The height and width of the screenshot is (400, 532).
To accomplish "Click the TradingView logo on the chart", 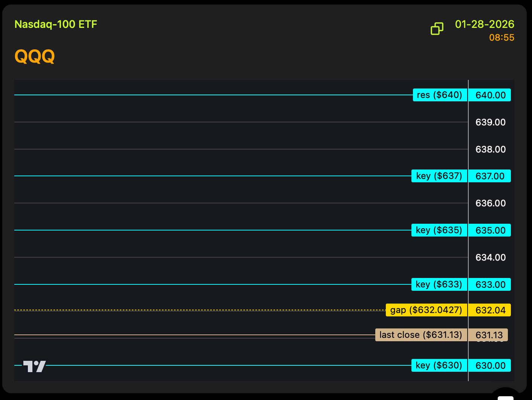I will coord(34,366).
